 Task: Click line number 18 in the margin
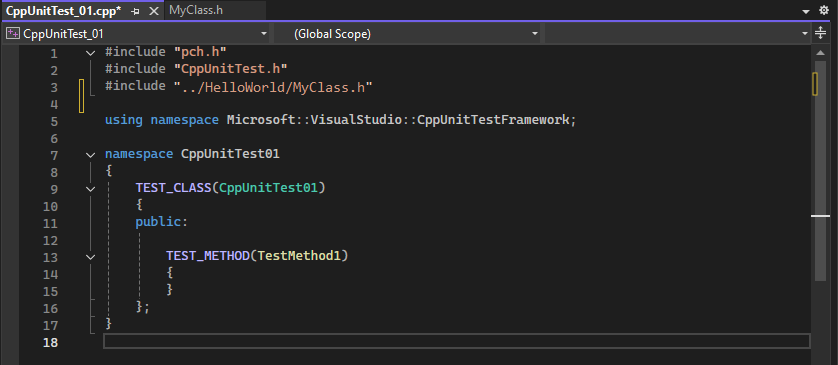pos(50,343)
